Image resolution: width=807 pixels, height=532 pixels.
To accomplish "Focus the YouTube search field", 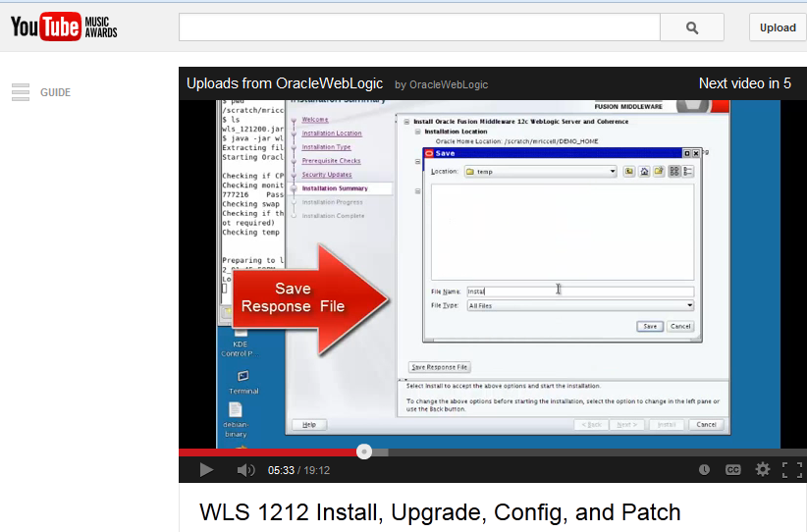I will (419, 27).
